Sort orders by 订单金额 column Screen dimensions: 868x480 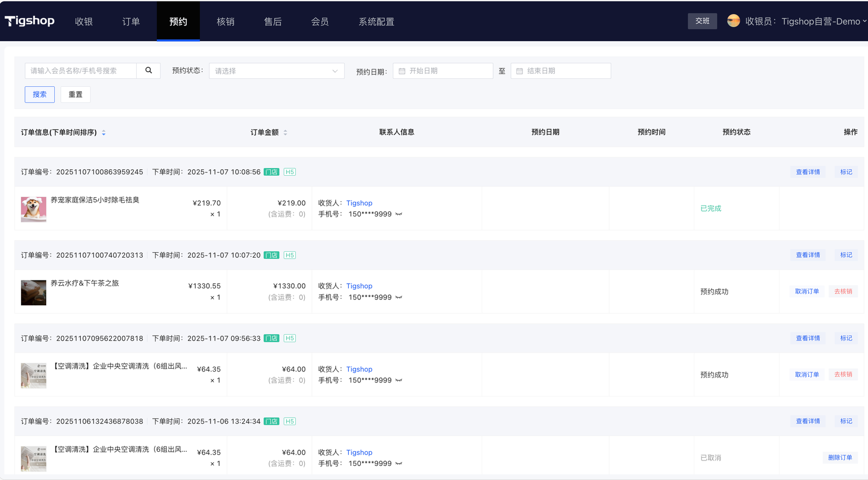(x=285, y=133)
